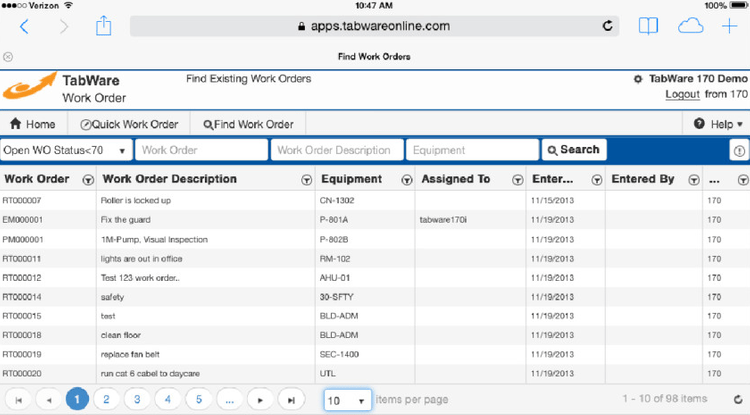
Task: Focus the Equipment search field
Action: (472, 150)
